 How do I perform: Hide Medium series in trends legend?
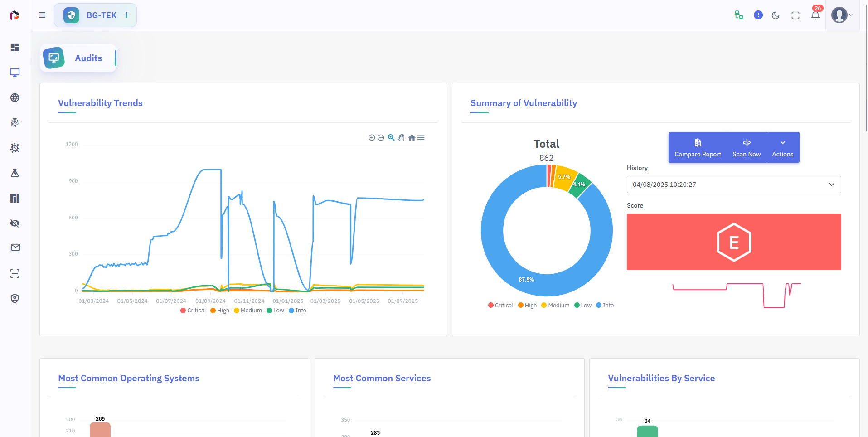click(x=248, y=311)
